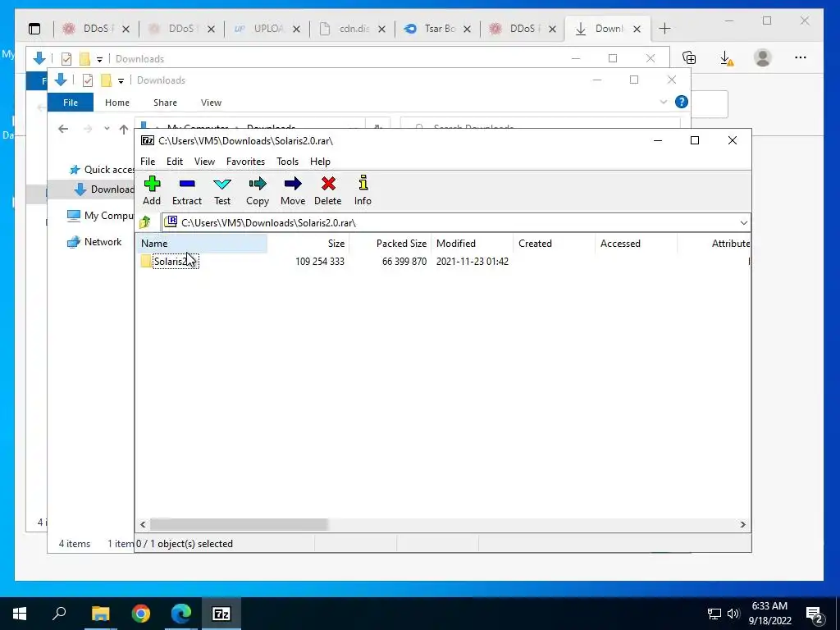Select Quick access in Explorer sidebar
The width and height of the screenshot is (840, 630).
click(102, 169)
